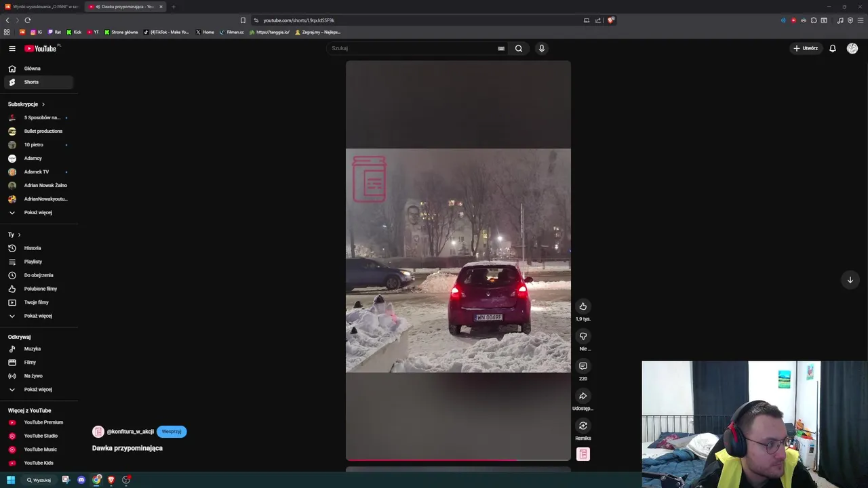Open the comments showing 220

click(x=583, y=366)
